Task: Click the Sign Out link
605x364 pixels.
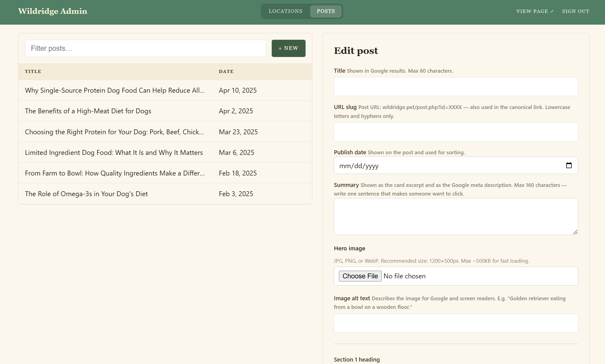Action: pos(575,11)
